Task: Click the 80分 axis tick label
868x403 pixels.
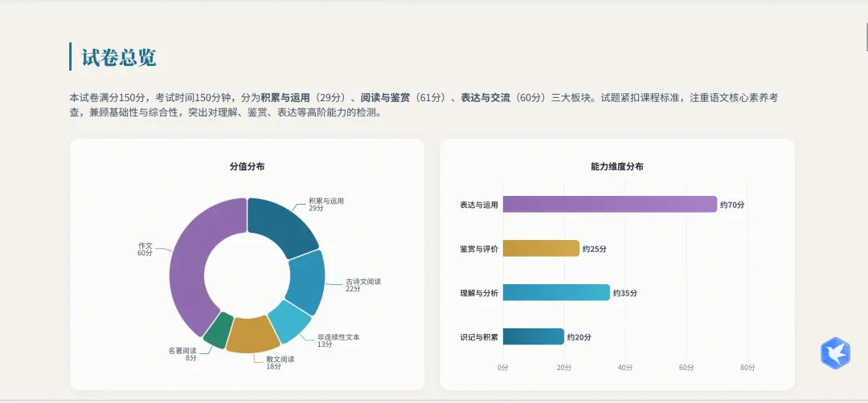Action: tap(747, 368)
